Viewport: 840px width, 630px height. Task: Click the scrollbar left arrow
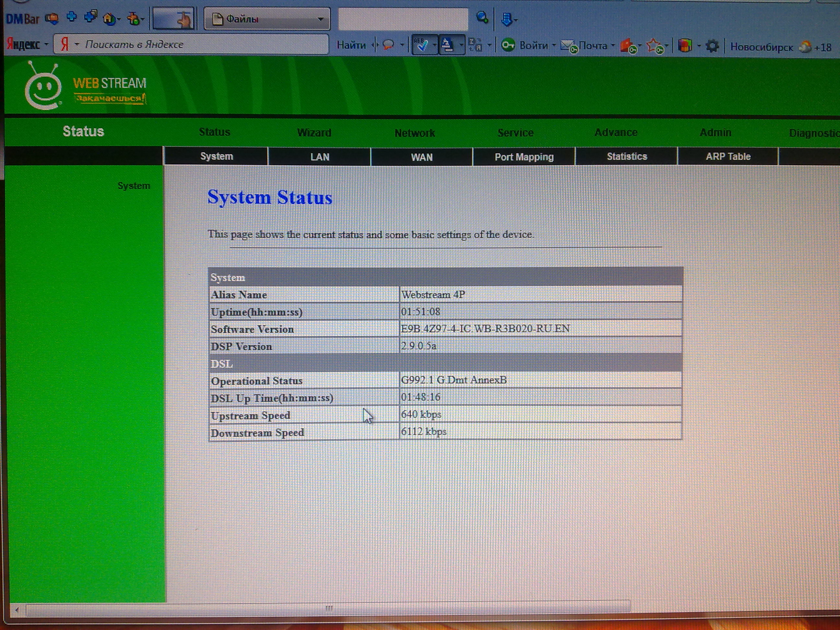click(x=17, y=610)
